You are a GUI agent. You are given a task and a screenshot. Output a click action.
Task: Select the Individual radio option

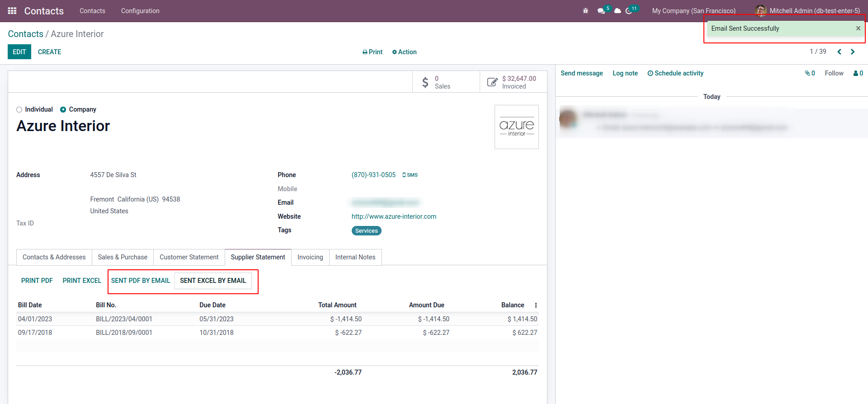coord(19,109)
